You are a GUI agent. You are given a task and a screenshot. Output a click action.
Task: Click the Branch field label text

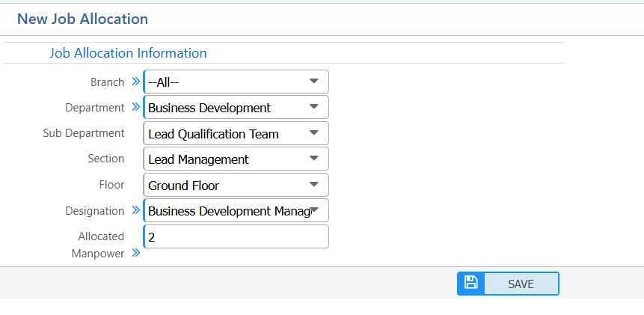point(107,82)
